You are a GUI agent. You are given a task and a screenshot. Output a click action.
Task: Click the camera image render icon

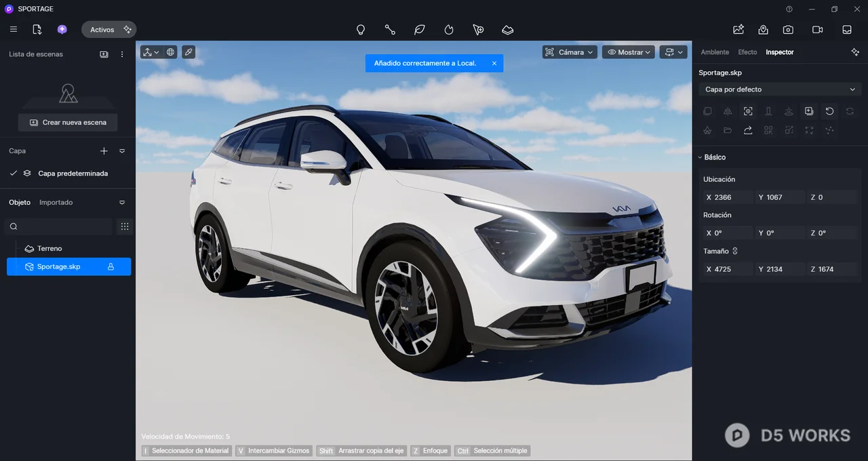788,30
